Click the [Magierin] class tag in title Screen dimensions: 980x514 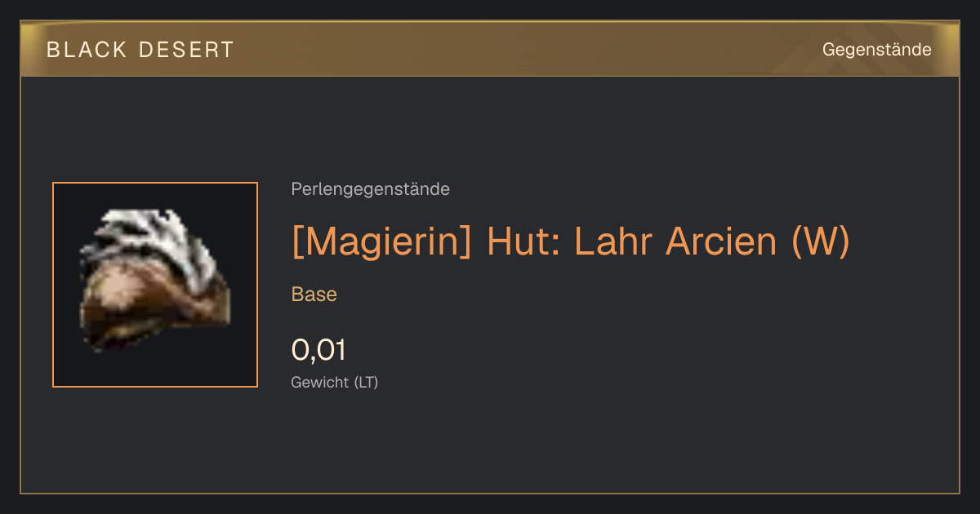point(381,241)
